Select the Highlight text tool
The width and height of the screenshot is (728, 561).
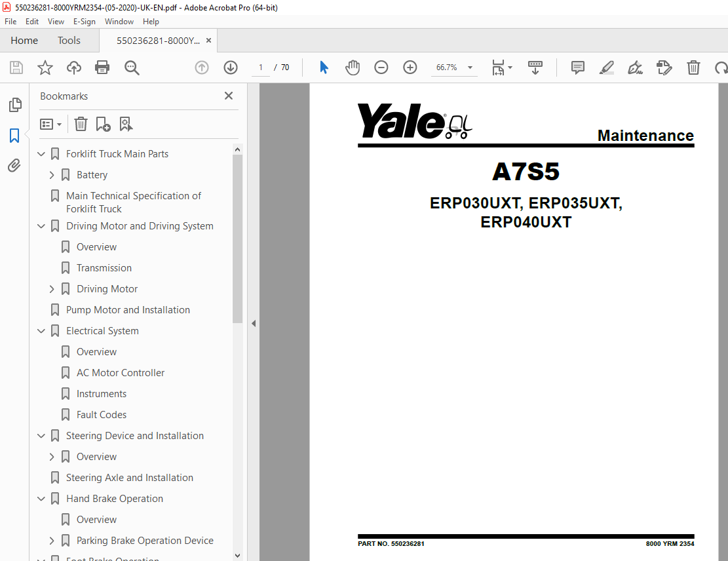pos(606,68)
